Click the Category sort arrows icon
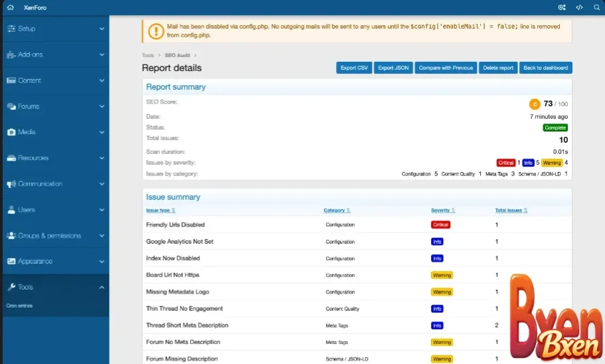 pyautogui.click(x=349, y=211)
